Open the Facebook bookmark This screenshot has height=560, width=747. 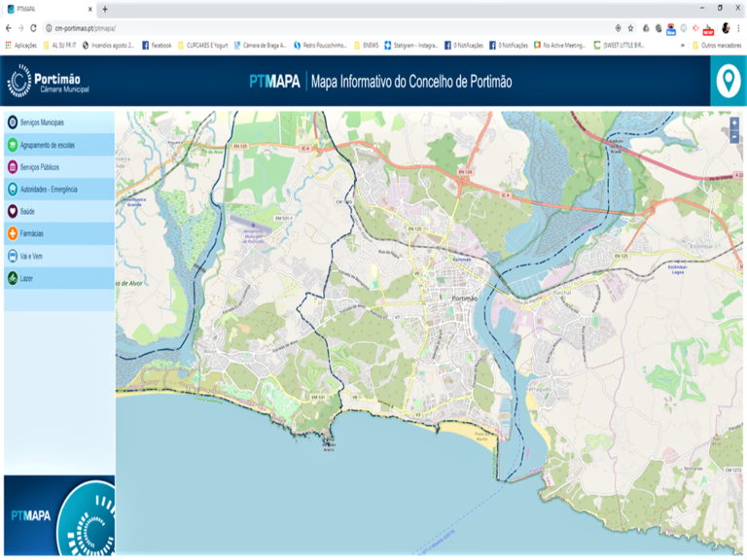(x=156, y=45)
